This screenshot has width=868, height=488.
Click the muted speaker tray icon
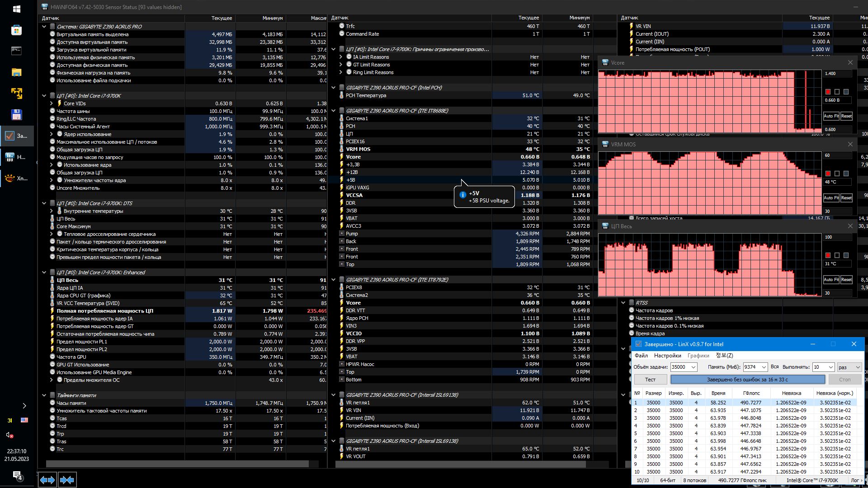(9, 435)
